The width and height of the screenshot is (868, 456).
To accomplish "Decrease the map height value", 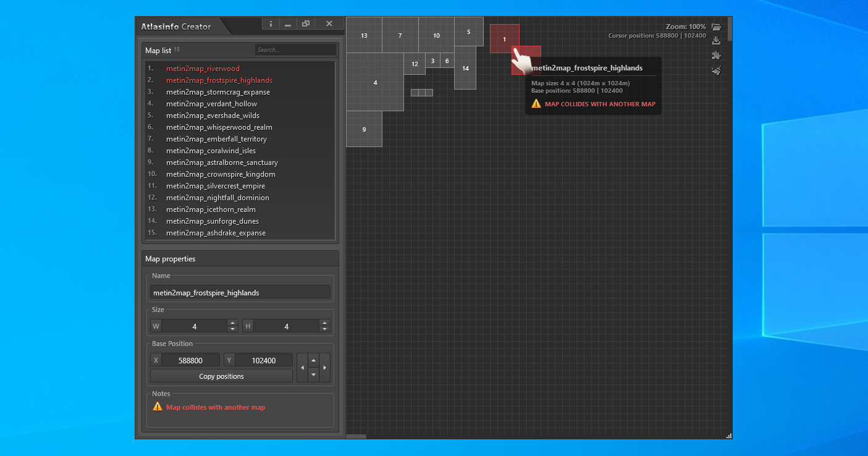I will point(324,329).
